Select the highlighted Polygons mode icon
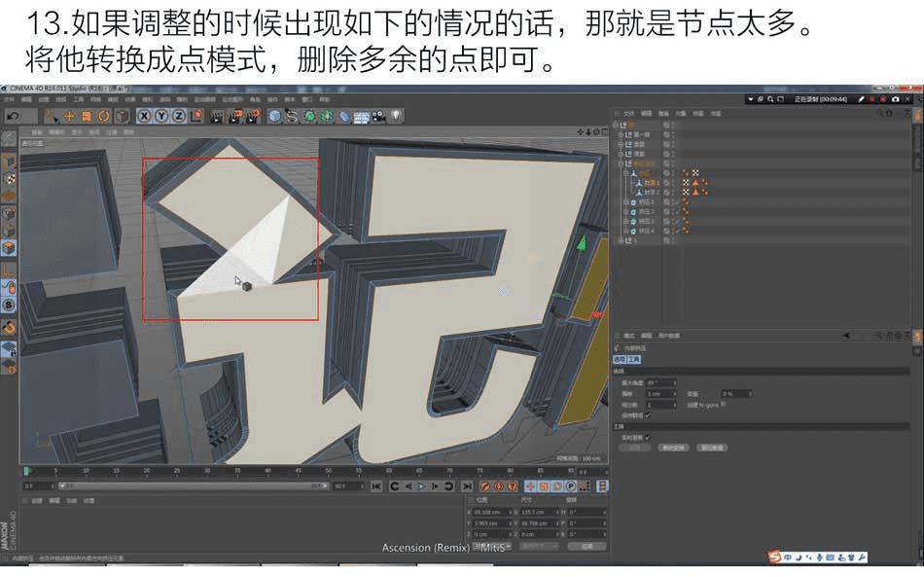Image resolution: width=924 pixels, height=577 pixels. [8, 247]
